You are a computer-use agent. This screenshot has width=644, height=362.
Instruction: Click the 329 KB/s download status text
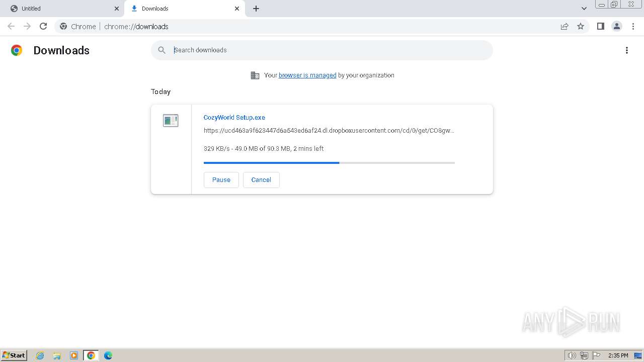(x=264, y=149)
